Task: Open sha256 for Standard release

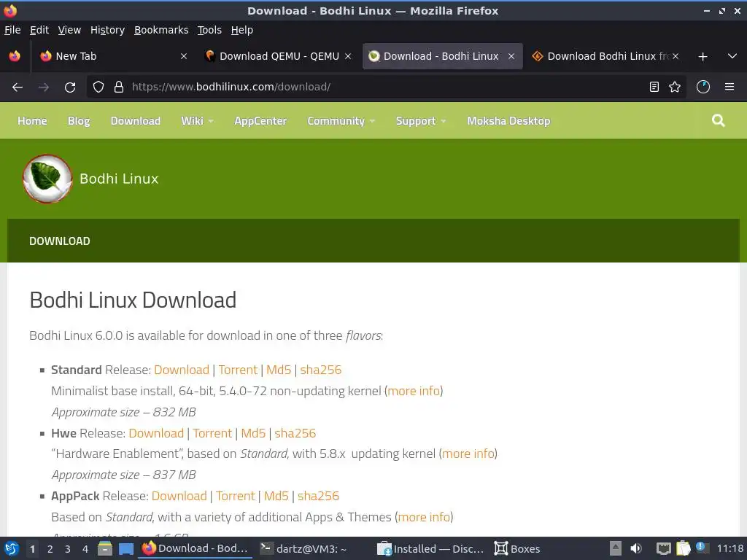Action: point(321,370)
